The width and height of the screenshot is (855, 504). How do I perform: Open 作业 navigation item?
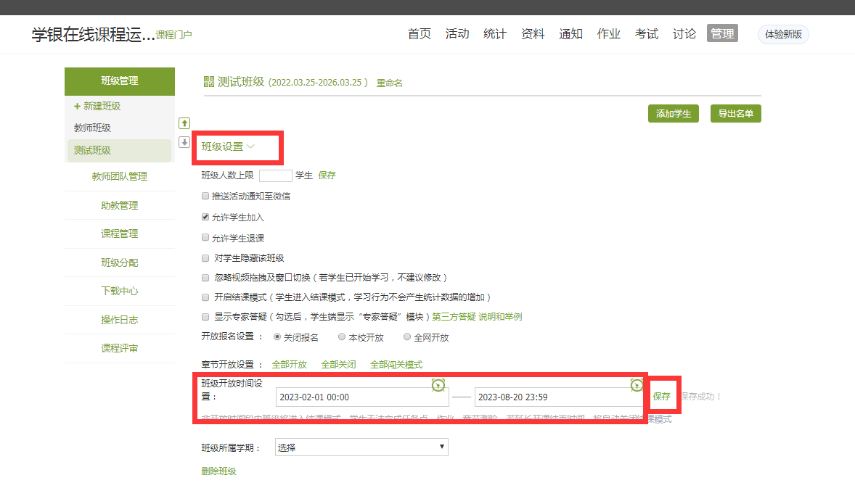[x=608, y=34]
